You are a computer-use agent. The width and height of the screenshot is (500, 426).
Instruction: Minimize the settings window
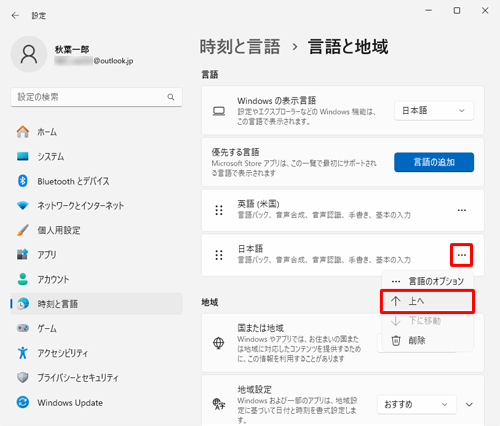429,11
